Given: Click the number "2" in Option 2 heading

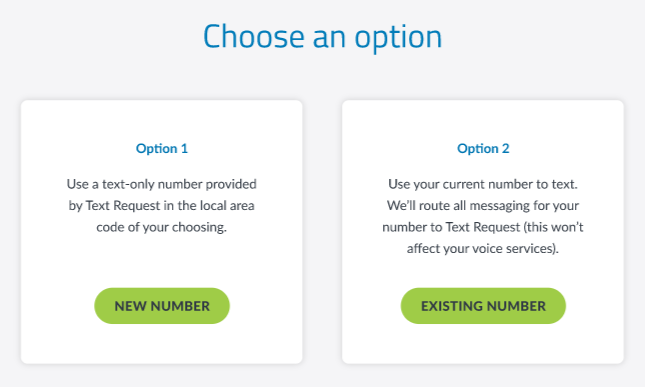Looking at the screenshot, I should 506,148.
